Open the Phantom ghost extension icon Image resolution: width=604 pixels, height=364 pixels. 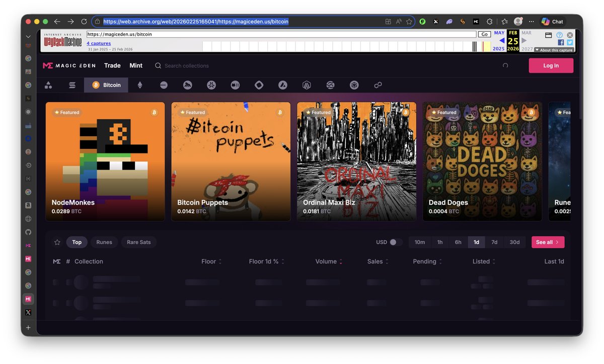tap(449, 22)
